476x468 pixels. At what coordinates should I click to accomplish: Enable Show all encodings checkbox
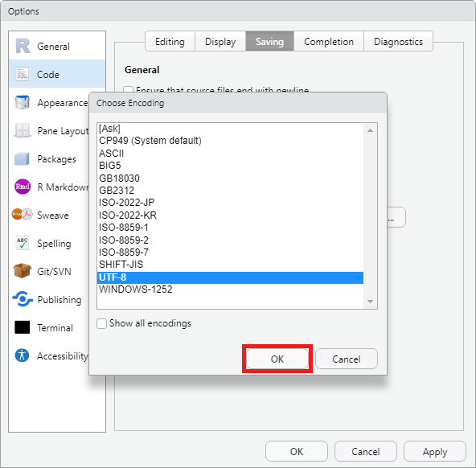point(101,323)
